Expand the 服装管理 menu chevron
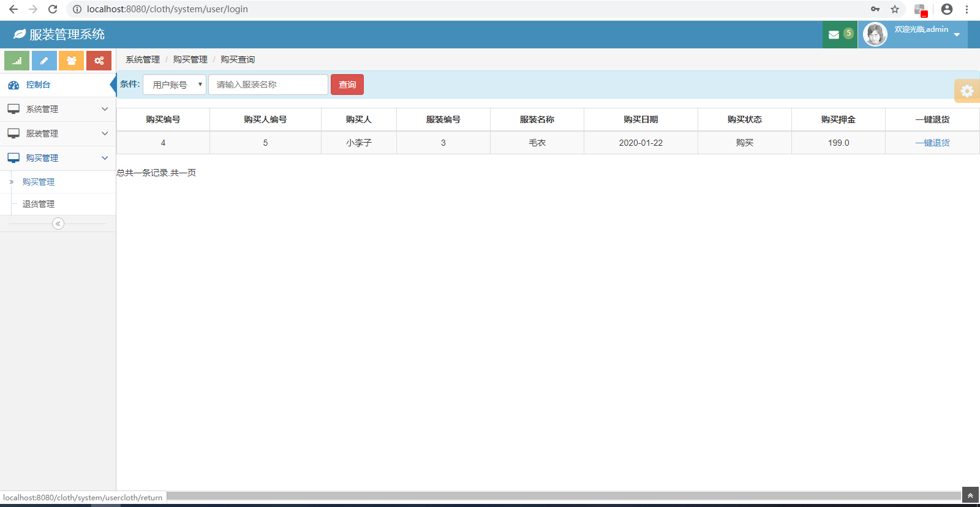The height and width of the screenshot is (507, 980). (105, 133)
